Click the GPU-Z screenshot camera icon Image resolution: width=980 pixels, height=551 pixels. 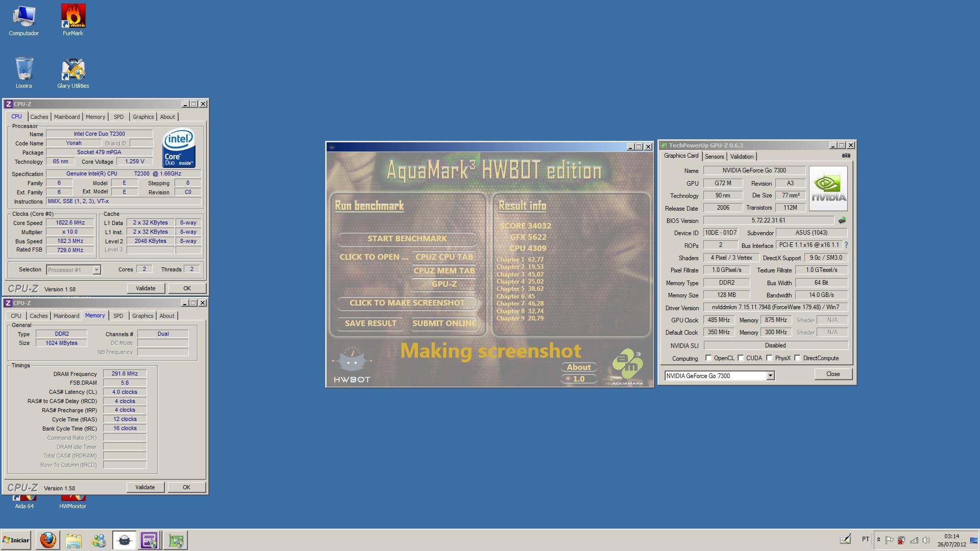point(846,156)
